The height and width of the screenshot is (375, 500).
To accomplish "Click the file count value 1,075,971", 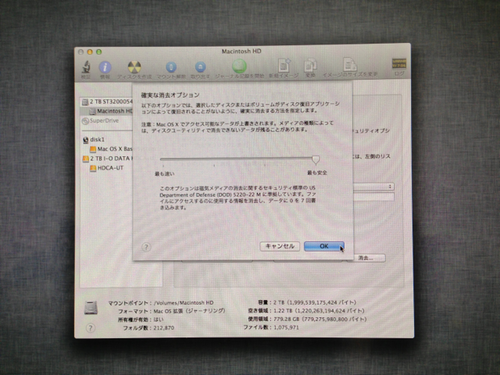I will tap(286, 327).
